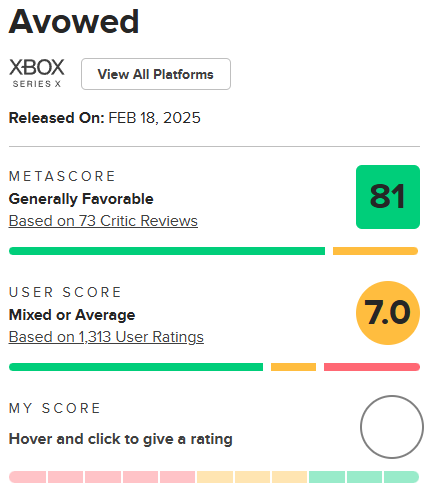Open View All Platforms button

coord(156,74)
